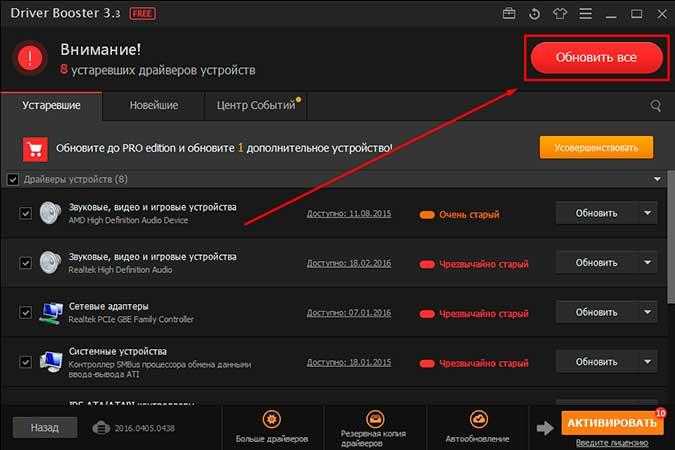Open dropdown arrow beside AMD Audio Обновить

click(647, 213)
